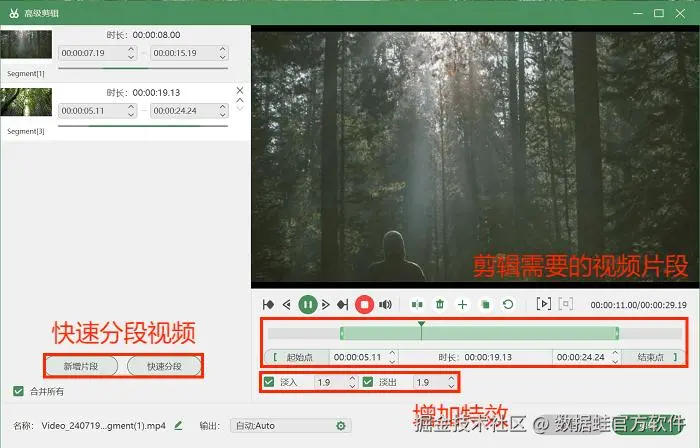Click the file name Video_240719...gment(1).mp4
This screenshot has width=700, height=448.
(x=104, y=426)
